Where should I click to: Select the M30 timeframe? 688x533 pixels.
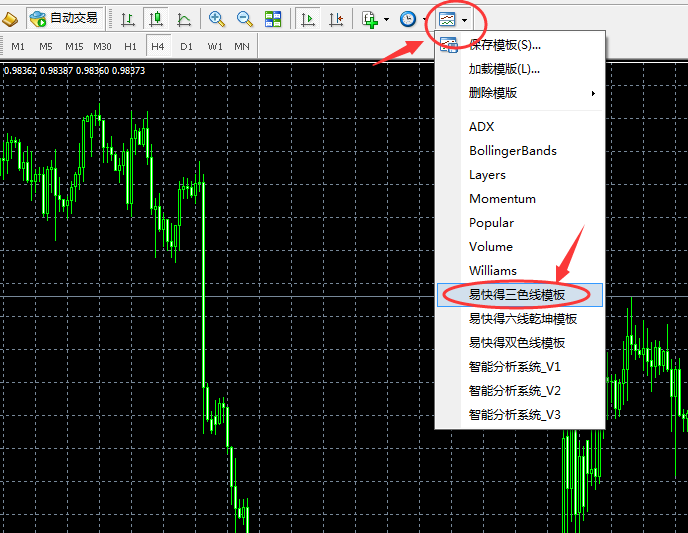102,47
